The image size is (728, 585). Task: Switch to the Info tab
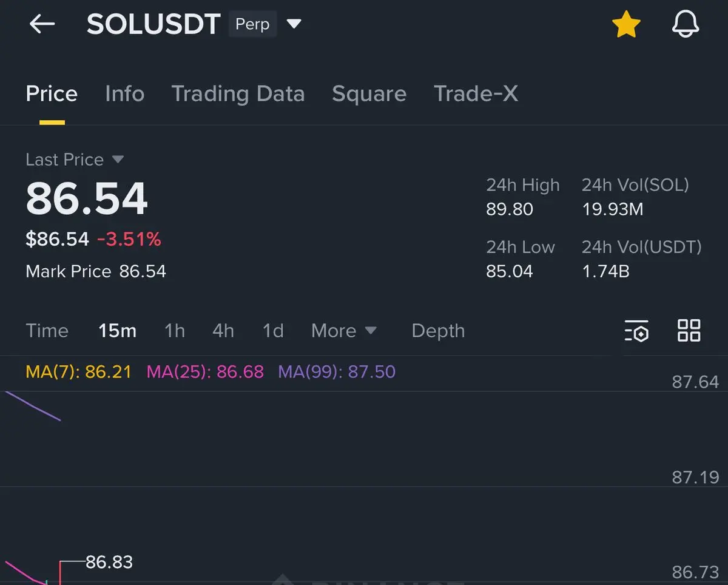click(x=124, y=94)
